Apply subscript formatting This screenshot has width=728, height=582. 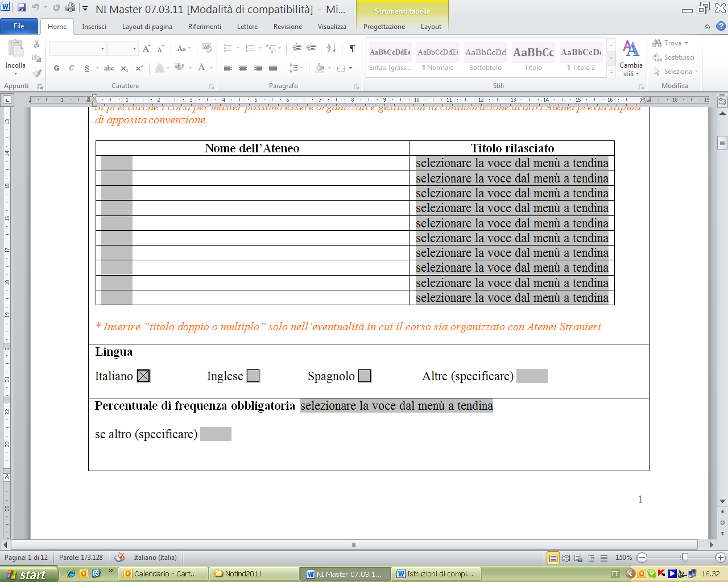(124, 68)
